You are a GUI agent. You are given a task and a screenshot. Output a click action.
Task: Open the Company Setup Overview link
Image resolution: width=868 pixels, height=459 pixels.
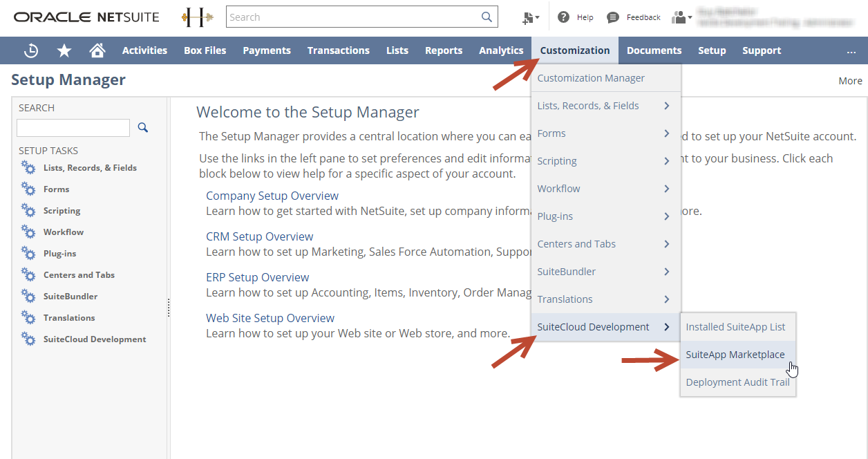[272, 196]
